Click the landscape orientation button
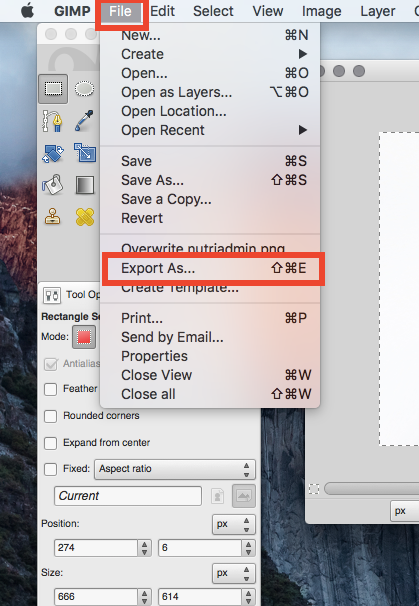The image size is (419, 606). 244,496
